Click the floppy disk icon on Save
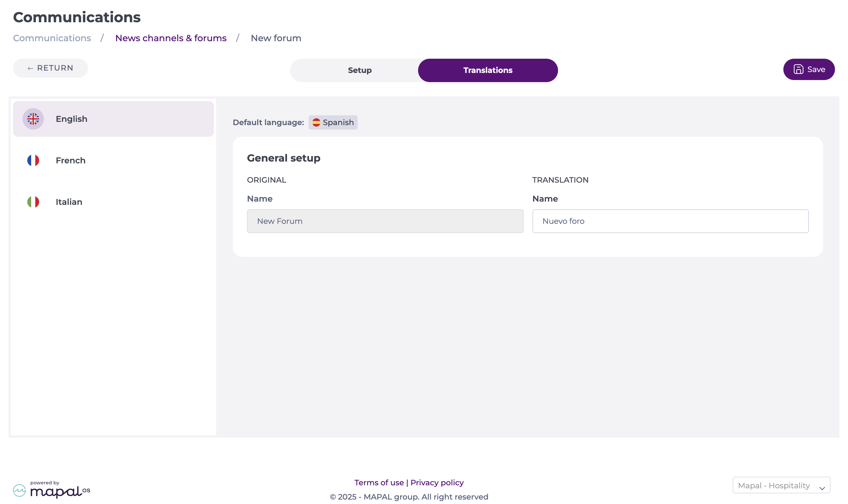This screenshot has height=504, width=848. point(798,69)
